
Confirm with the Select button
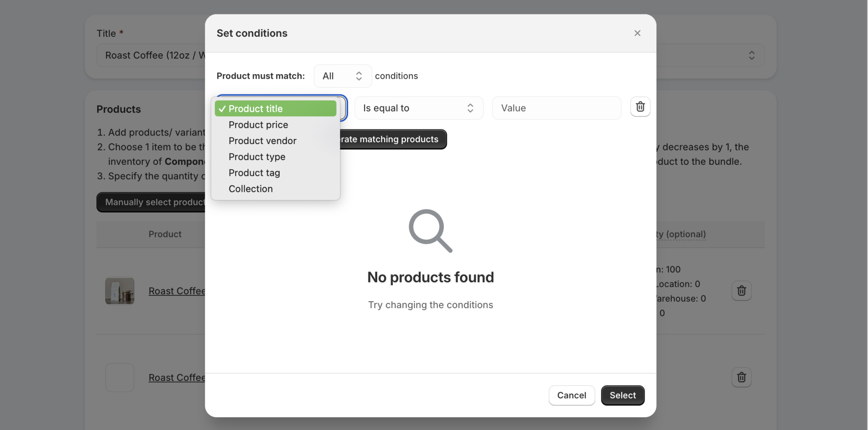click(x=623, y=395)
